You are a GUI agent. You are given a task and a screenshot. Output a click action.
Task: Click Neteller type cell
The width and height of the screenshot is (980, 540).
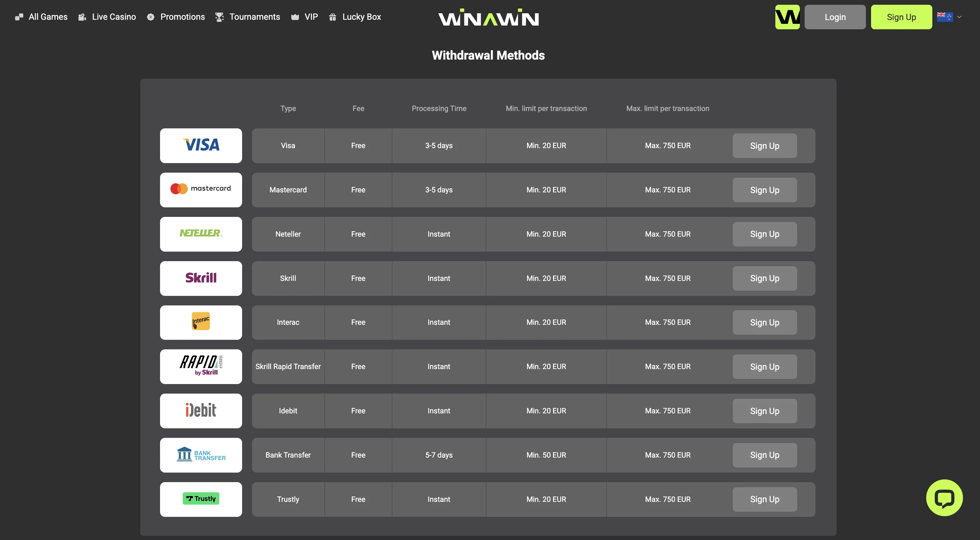[288, 234]
